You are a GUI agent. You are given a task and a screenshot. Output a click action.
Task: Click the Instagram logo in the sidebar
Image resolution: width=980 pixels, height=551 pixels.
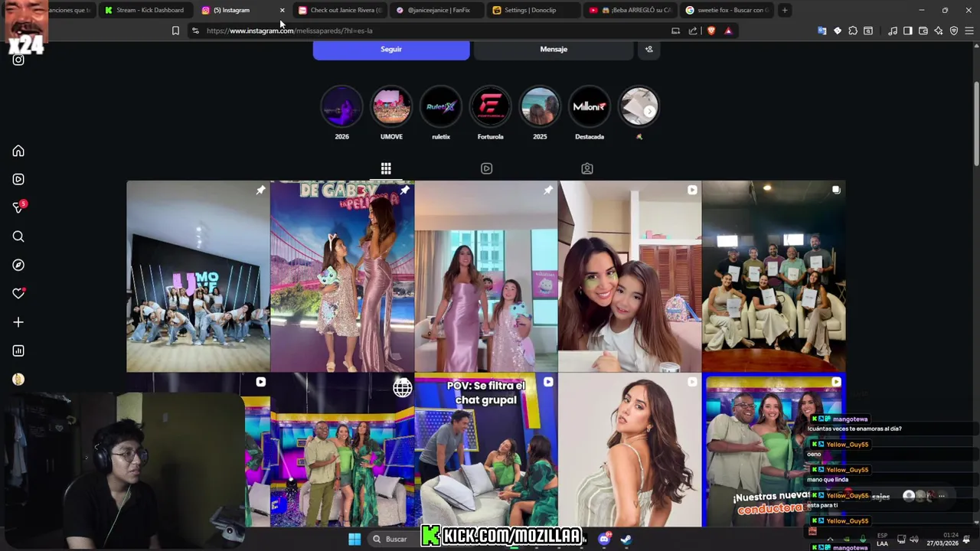coord(18,60)
